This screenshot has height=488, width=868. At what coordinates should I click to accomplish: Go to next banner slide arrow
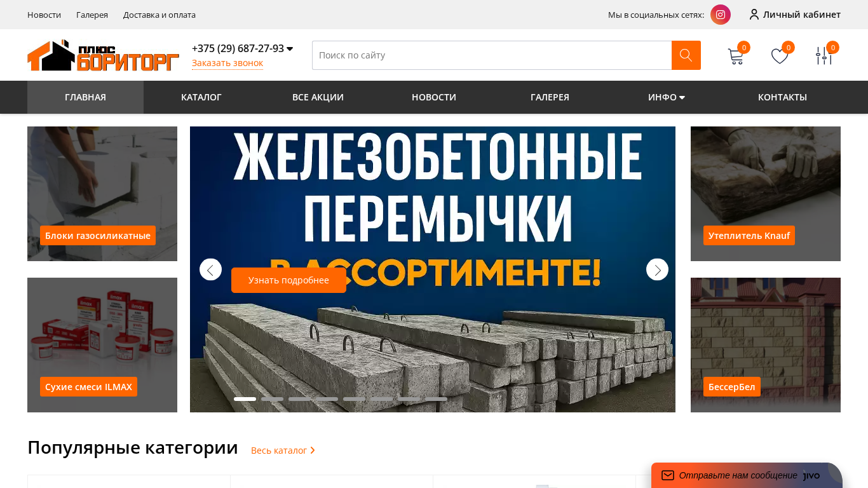[x=657, y=269]
